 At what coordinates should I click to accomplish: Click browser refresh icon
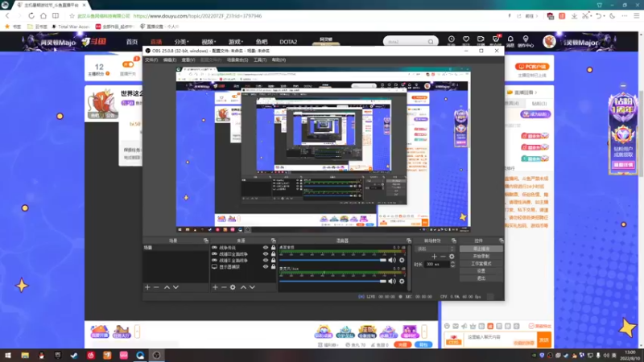(x=31, y=15)
